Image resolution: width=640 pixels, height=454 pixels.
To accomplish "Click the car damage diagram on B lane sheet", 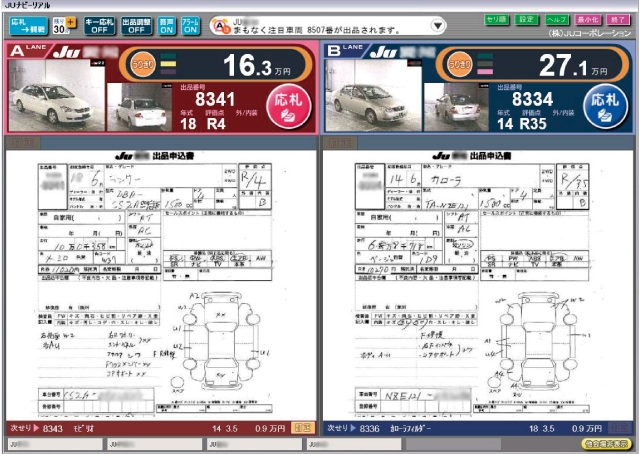I will [x=538, y=340].
